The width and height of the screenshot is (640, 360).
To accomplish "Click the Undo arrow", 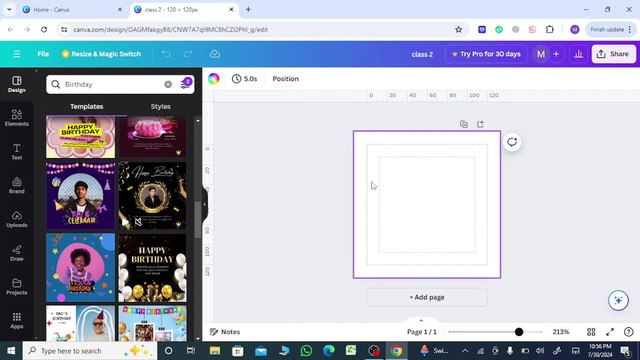I will pyautogui.click(x=166, y=54).
